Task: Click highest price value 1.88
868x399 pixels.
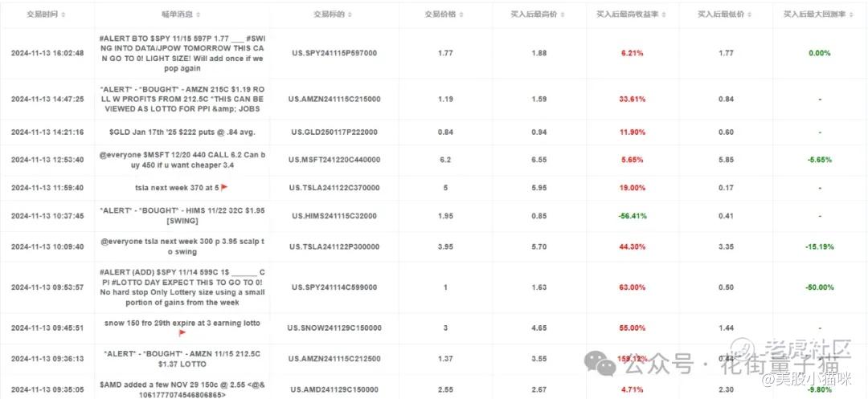Action: pos(538,54)
